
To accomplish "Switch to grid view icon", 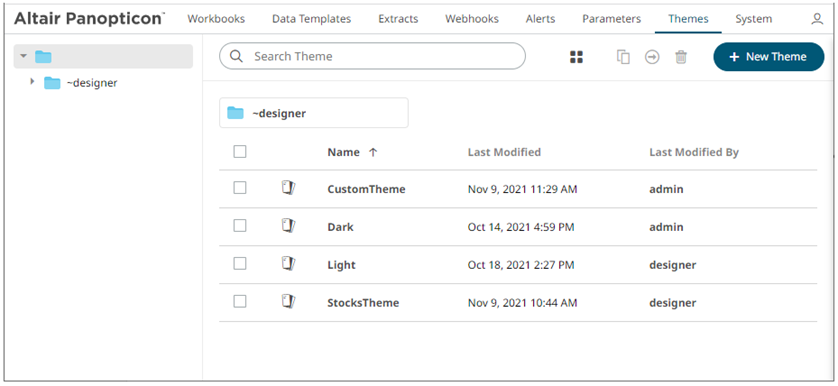I will click(576, 57).
